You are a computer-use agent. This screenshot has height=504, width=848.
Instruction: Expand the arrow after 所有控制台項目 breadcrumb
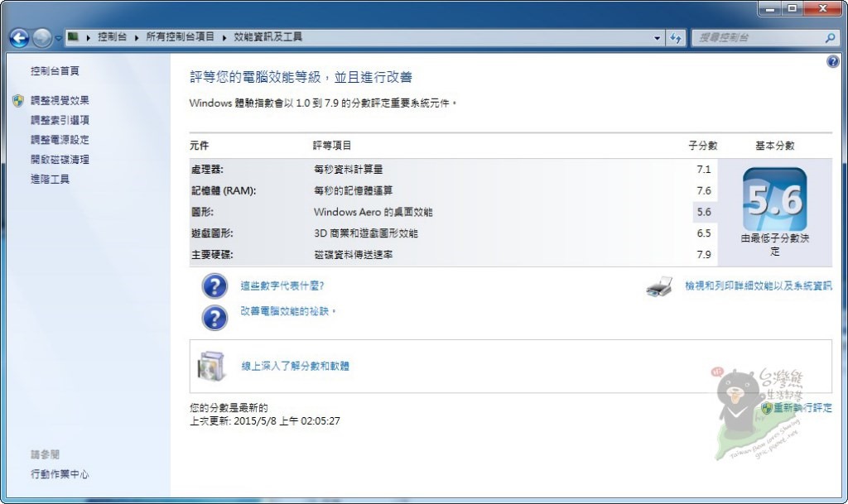(x=224, y=37)
